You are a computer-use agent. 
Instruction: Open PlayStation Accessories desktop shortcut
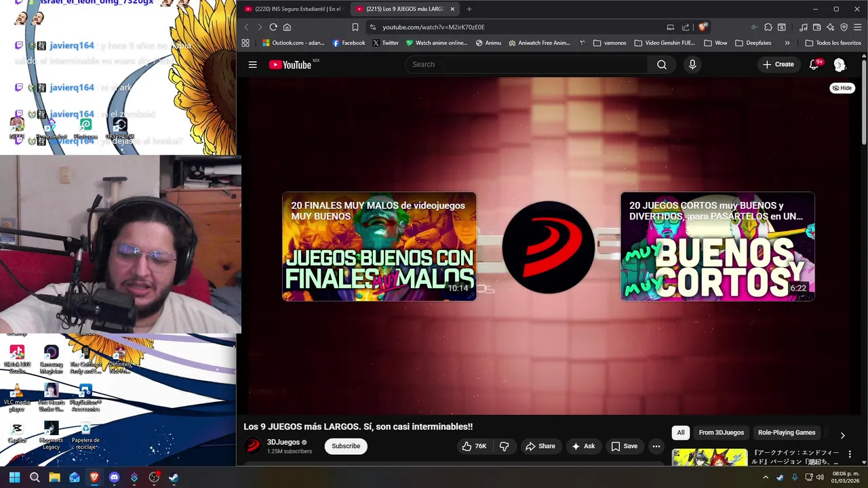[85, 398]
